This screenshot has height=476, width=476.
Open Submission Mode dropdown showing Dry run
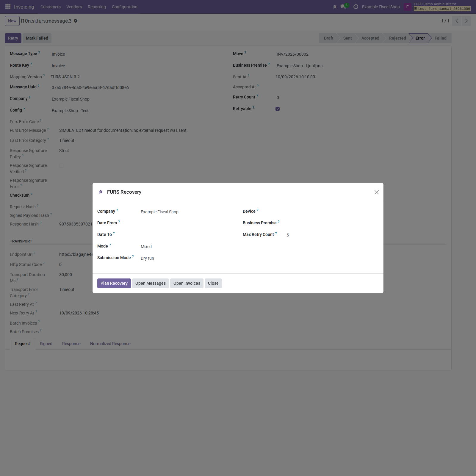click(x=187, y=258)
